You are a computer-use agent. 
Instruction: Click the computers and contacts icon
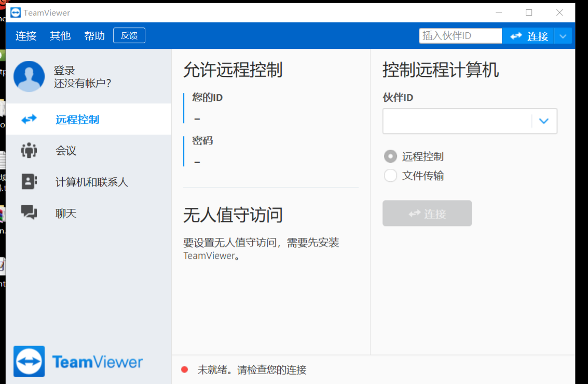click(x=29, y=182)
